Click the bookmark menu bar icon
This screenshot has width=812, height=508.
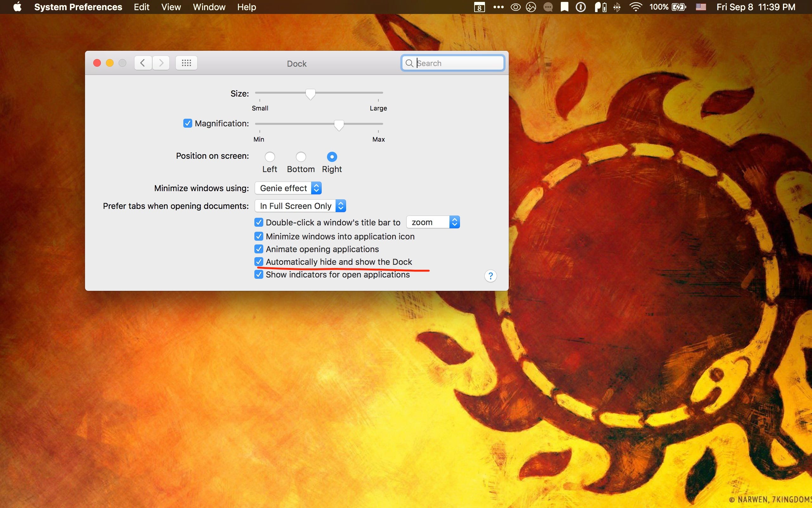564,7
